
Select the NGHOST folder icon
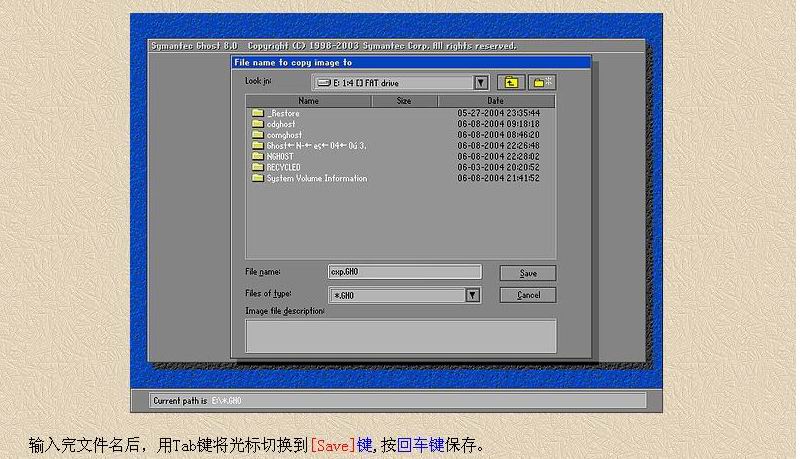[258, 156]
